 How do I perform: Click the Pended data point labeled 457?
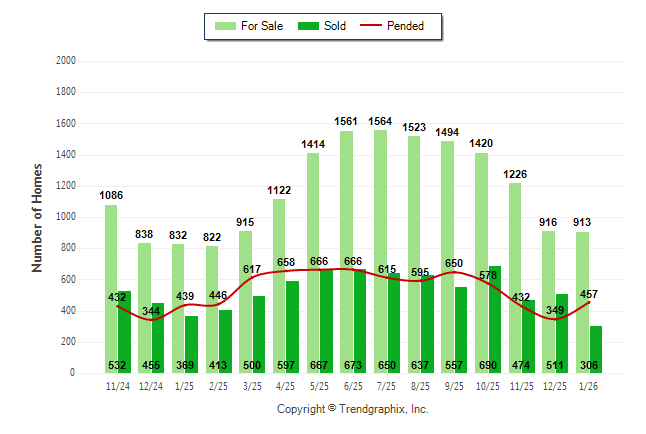589,302
